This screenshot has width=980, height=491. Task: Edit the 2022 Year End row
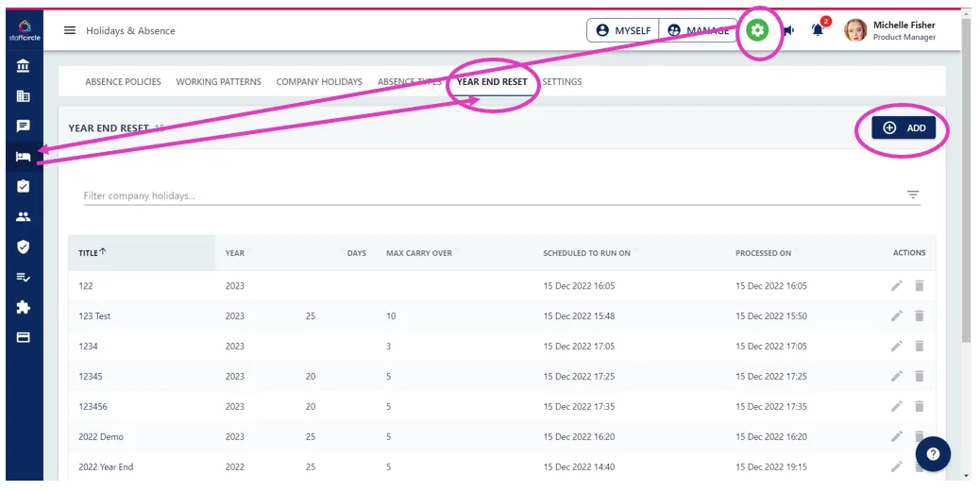click(x=896, y=466)
